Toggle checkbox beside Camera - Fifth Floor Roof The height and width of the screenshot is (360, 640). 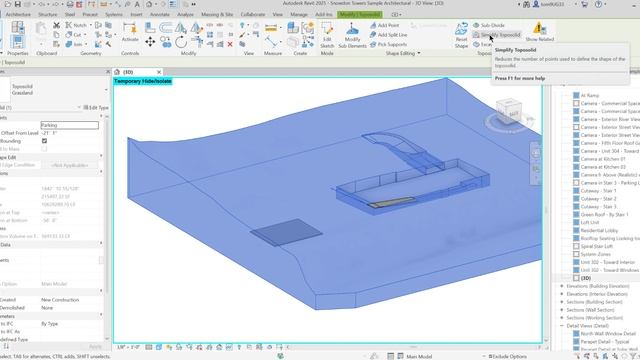pyautogui.click(x=576, y=143)
